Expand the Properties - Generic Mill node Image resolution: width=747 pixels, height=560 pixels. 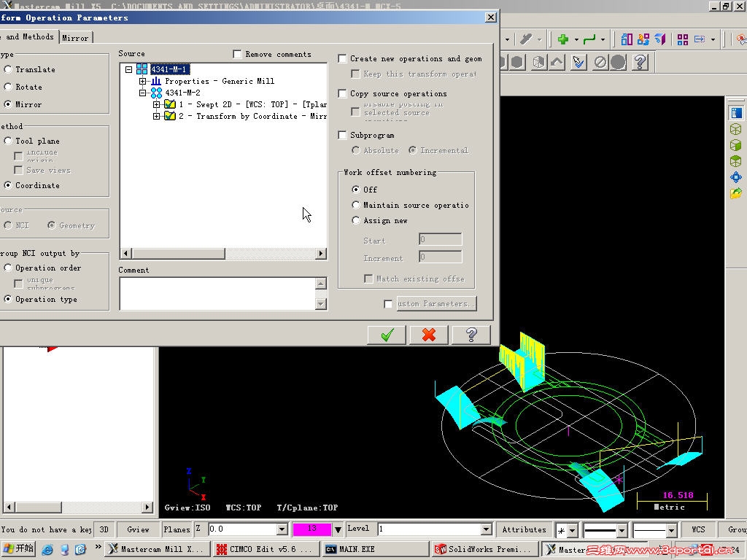[x=142, y=82]
